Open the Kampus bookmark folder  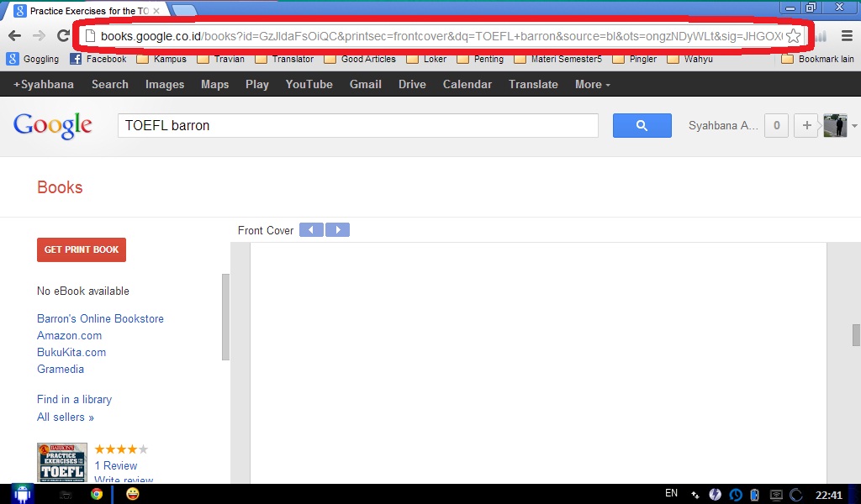[161, 59]
